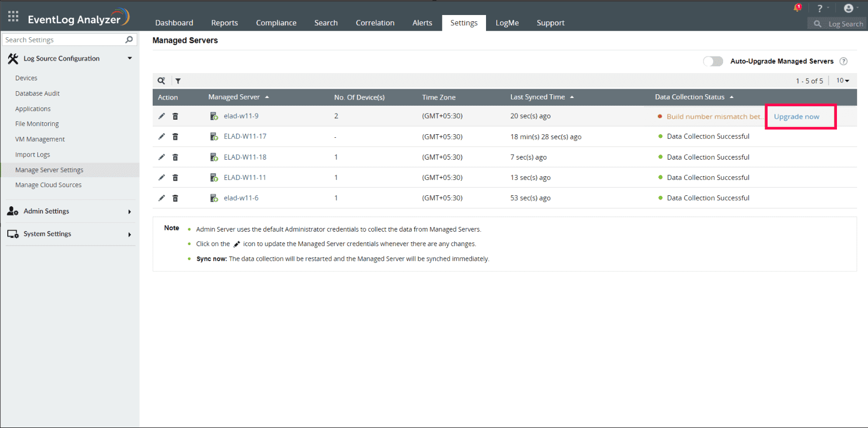
Task: Open the Compliance tab
Action: coord(276,23)
